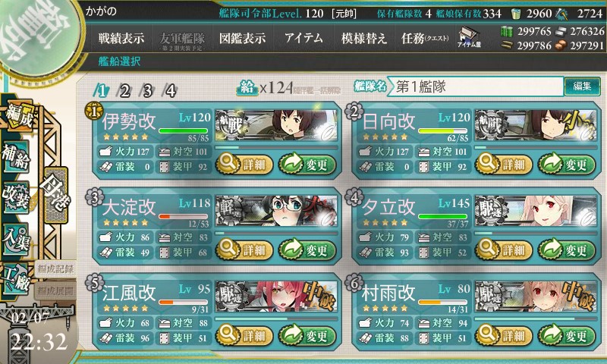Click 編集 to edit fleet name
This screenshot has width=607, height=364.
[582, 86]
